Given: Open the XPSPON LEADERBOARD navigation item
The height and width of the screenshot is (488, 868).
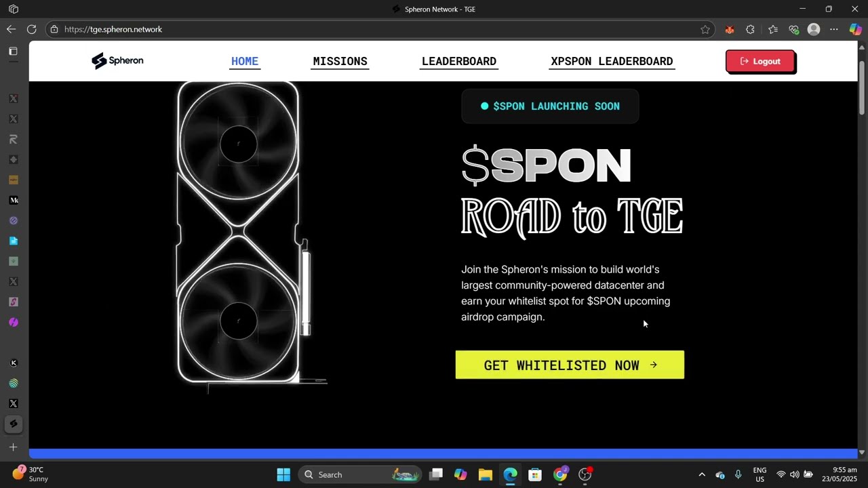Looking at the screenshot, I should pyautogui.click(x=612, y=61).
